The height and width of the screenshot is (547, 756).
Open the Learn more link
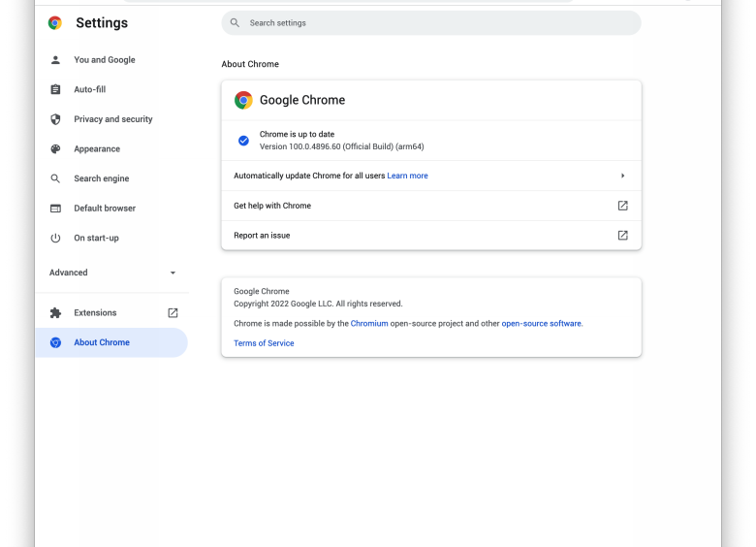tap(407, 176)
